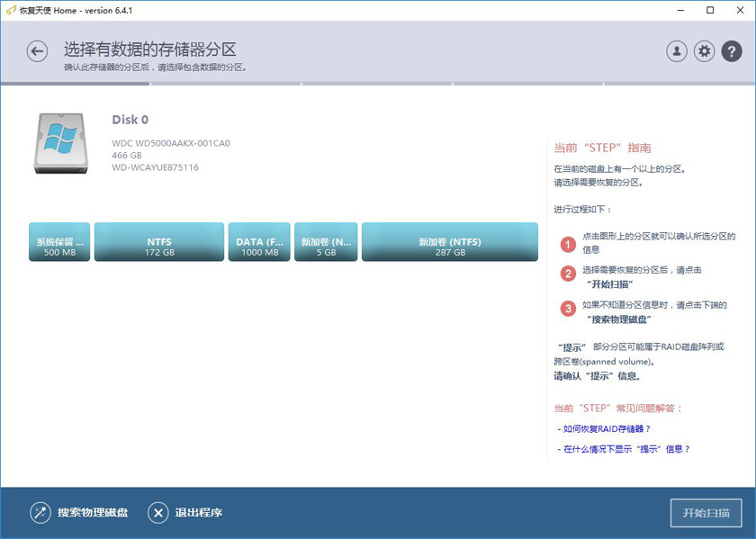The height and width of the screenshot is (539, 756).
Task: Select the NTFS 172 GB partition
Action: coord(159,242)
